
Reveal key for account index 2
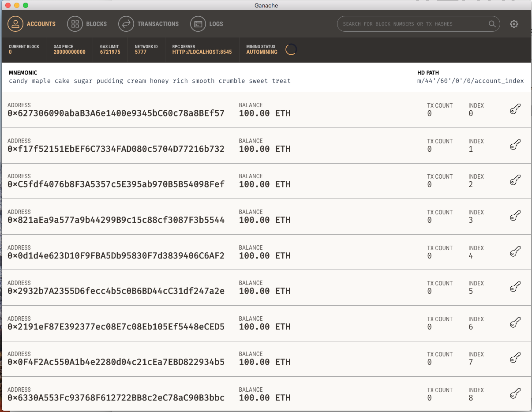(x=515, y=180)
